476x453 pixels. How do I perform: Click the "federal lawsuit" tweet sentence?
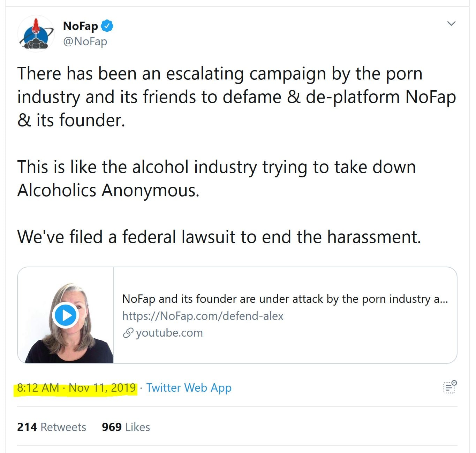(x=219, y=237)
